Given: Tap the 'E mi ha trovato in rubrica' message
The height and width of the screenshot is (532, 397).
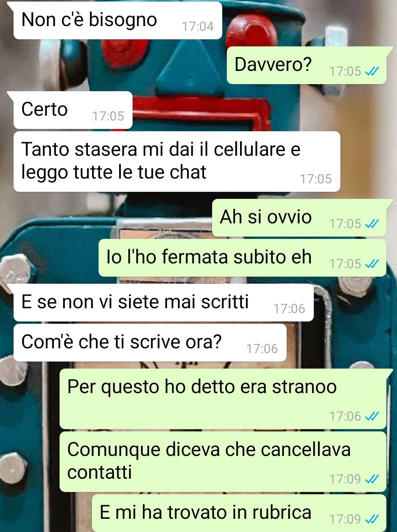Looking at the screenshot, I should click(x=239, y=513).
